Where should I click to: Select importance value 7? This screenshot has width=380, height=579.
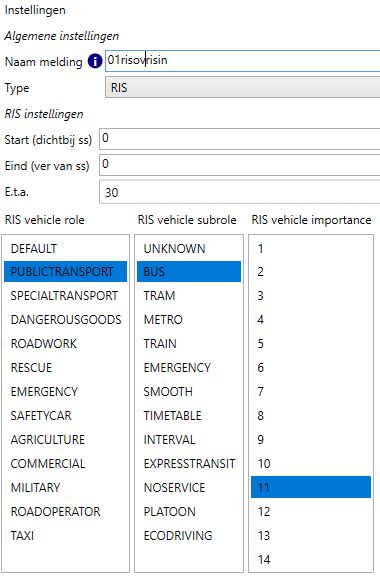point(311,392)
